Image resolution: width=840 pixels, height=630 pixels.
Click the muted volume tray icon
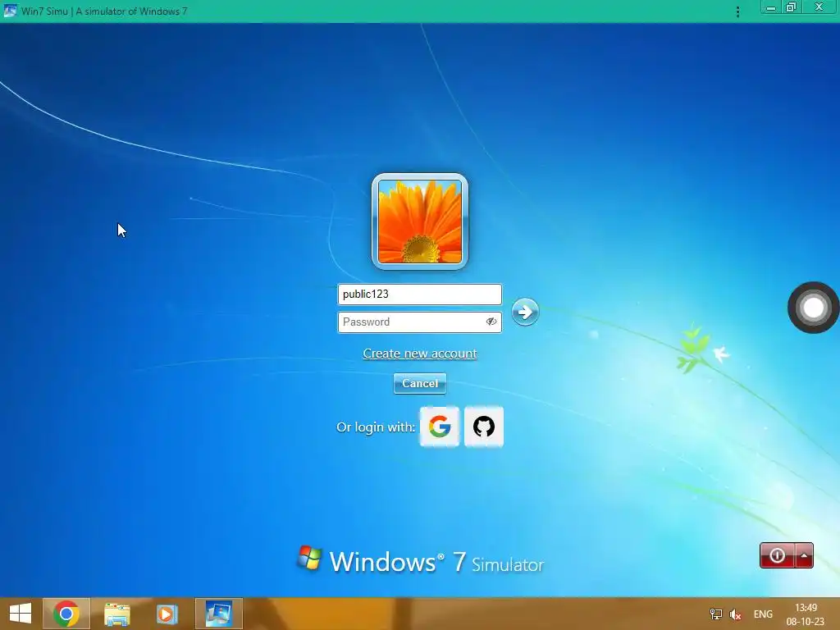point(736,614)
